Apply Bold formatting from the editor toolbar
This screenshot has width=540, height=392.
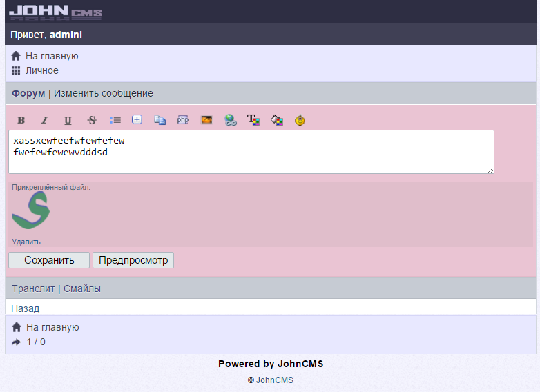21,120
